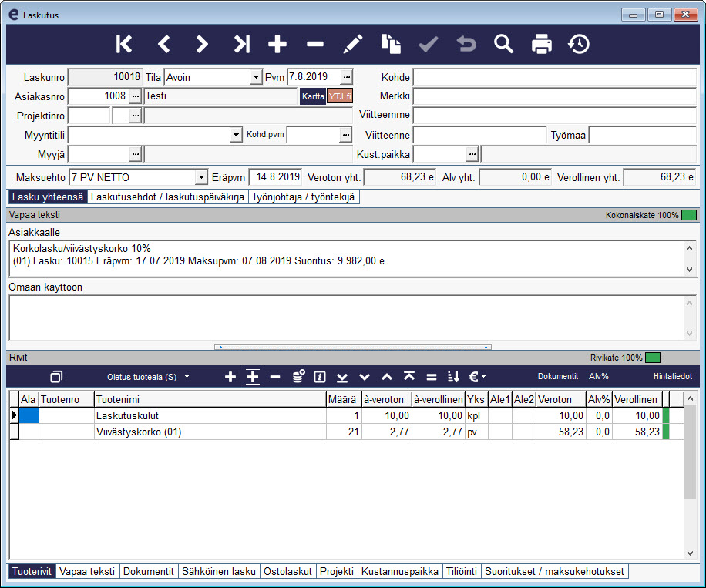Click Hintatiedot in the rows toolbar

click(x=673, y=376)
